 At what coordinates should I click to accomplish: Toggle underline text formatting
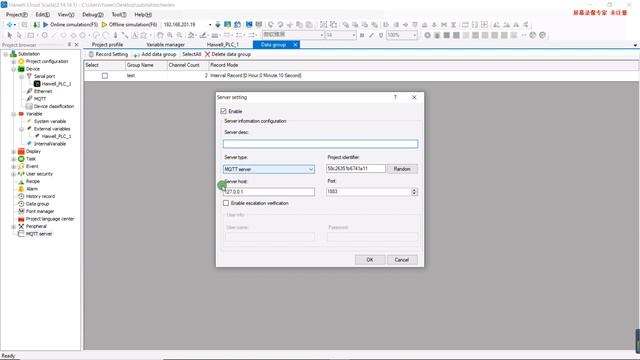click(x=381, y=36)
